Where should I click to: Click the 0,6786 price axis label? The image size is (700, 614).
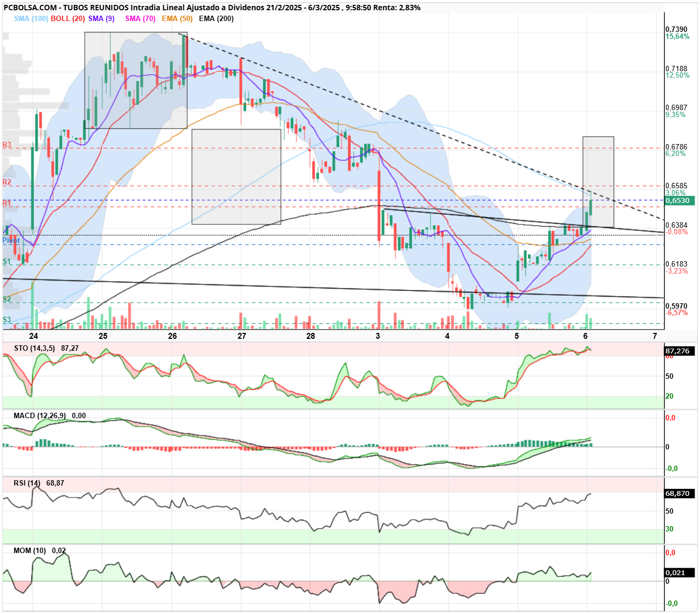point(676,147)
